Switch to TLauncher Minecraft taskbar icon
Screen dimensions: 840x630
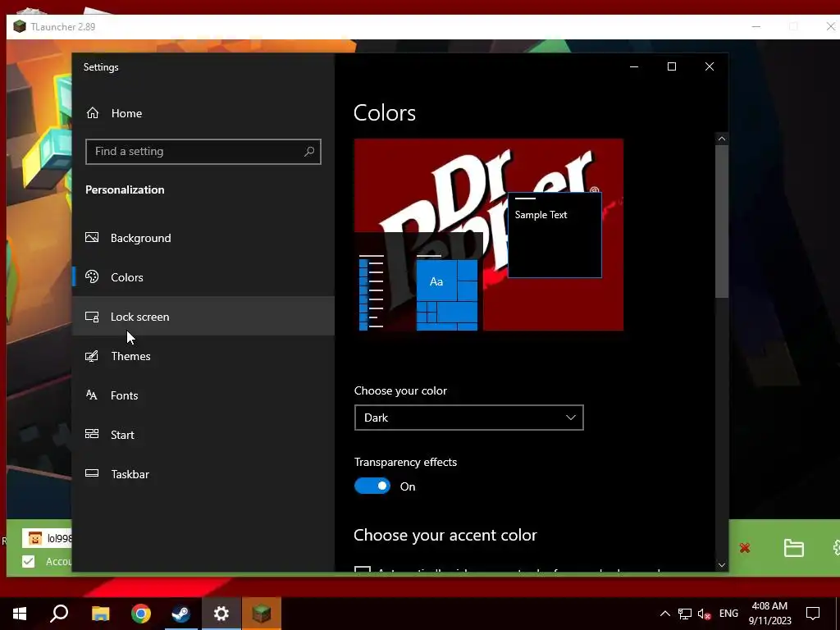(262, 614)
